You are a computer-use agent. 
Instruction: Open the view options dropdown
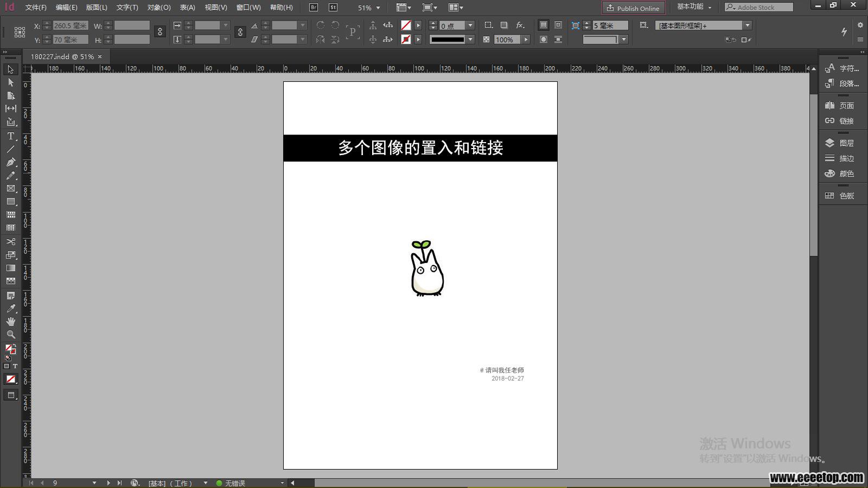tap(404, 8)
